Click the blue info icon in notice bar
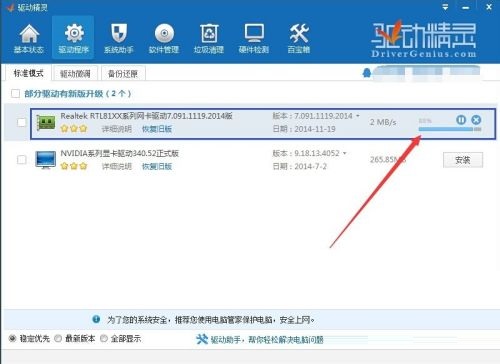The width and height of the screenshot is (500, 364). (x=96, y=319)
